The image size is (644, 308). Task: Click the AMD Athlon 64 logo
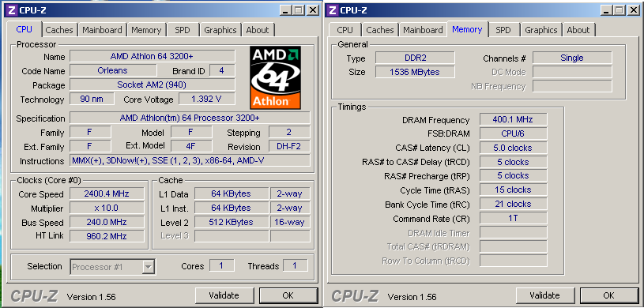click(x=275, y=77)
